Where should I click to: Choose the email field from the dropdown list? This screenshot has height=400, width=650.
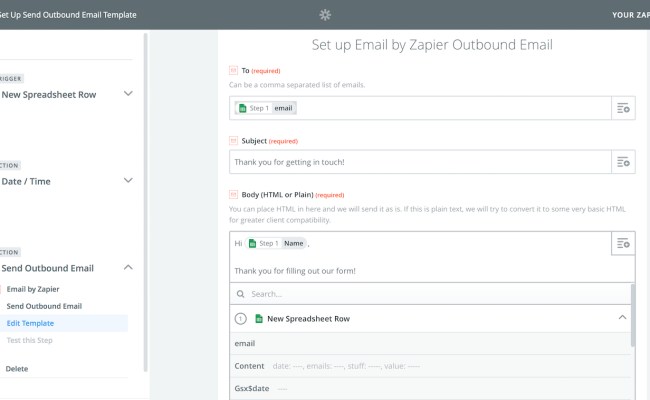[x=430, y=344]
